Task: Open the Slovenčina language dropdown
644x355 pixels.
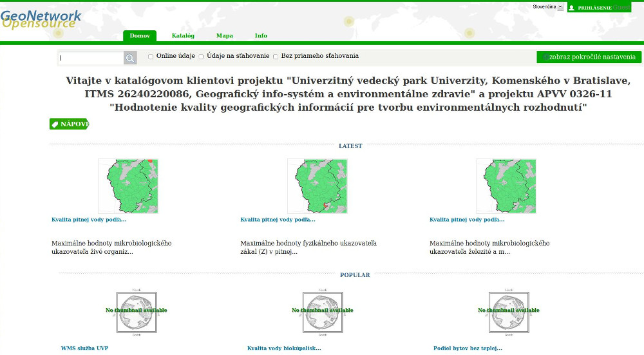Action: 548,6
